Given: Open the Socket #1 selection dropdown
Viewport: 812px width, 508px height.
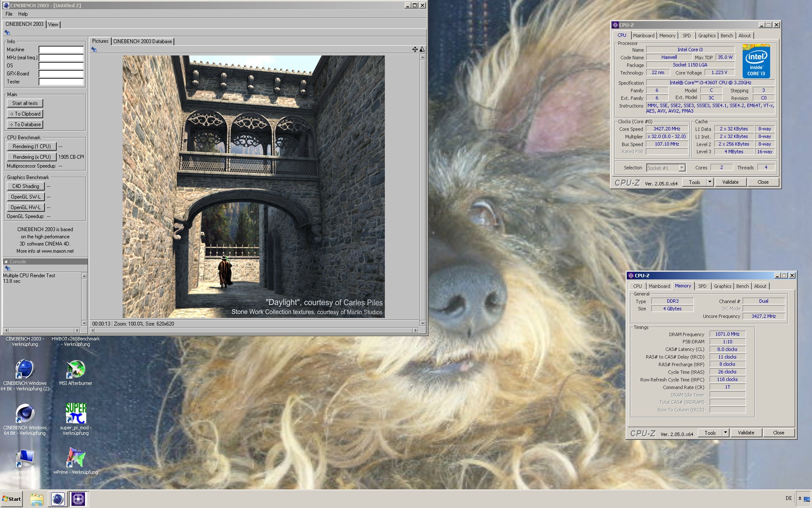Looking at the screenshot, I should pos(682,168).
